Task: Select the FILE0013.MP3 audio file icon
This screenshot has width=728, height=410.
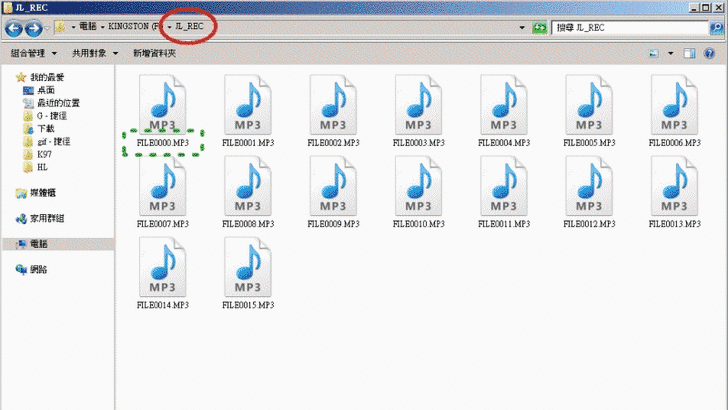Action: point(675,186)
